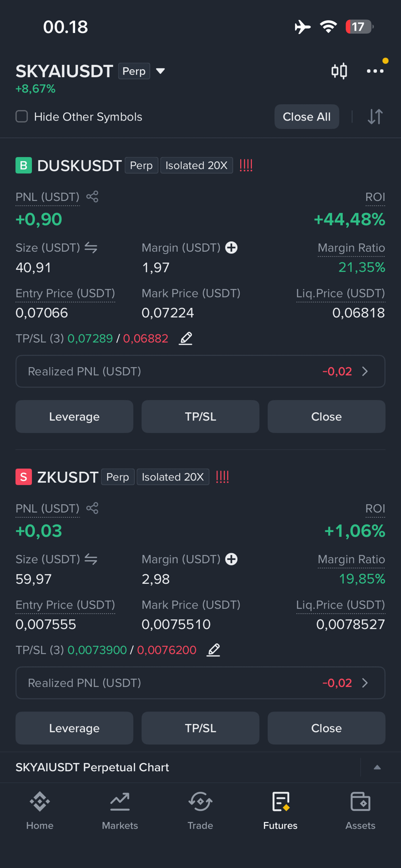Edit DUSKUSDT TP/SL with pencil icon
Screen dimensions: 401x868
coord(185,338)
